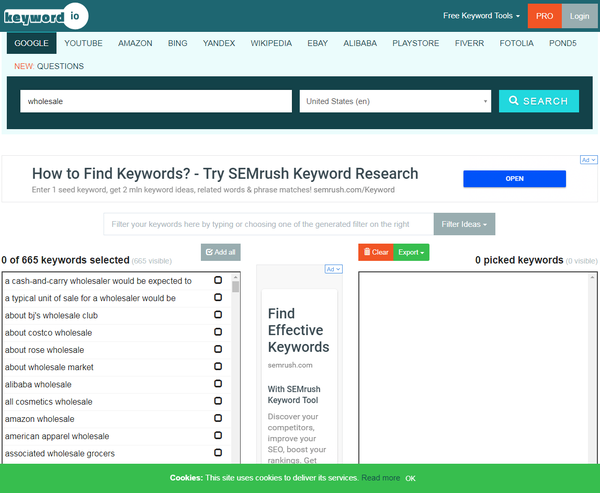Click OPEN on the SEMrush banner ad
600x493 pixels.
(x=514, y=179)
